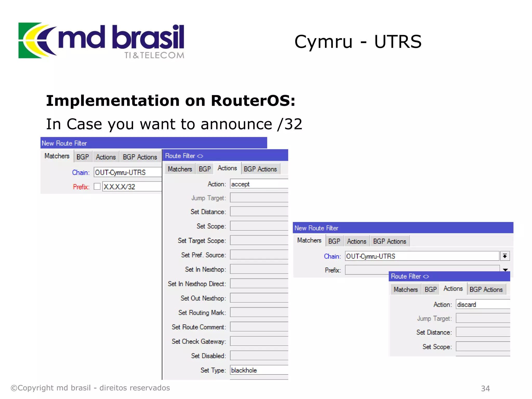Click the md brasil logo
The height and width of the screenshot is (399, 532).
pyautogui.click(x=101, y=41)
